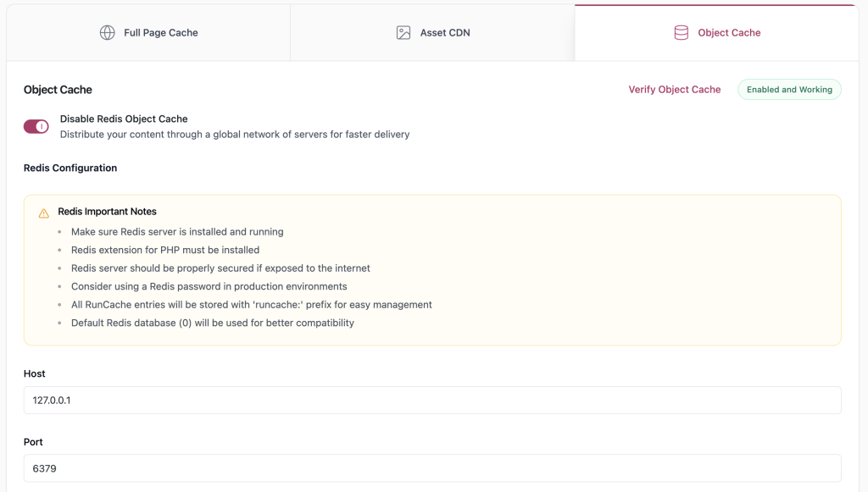The image size is (868, 492).
Task: Focus the Port input field with 6379
Action: [432, 468]
